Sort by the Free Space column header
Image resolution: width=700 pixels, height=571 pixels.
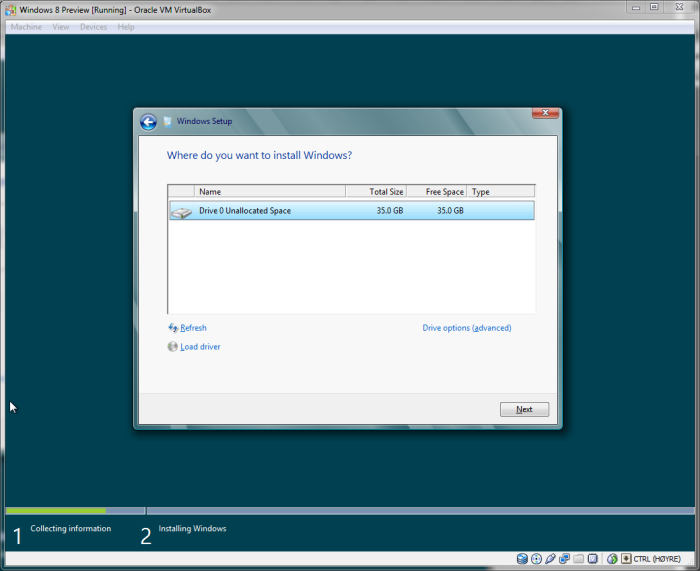(x=436, y=192)
